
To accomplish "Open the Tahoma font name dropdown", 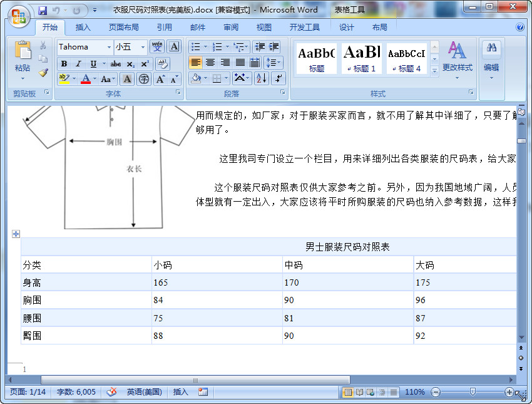I will tap(108, 47).
